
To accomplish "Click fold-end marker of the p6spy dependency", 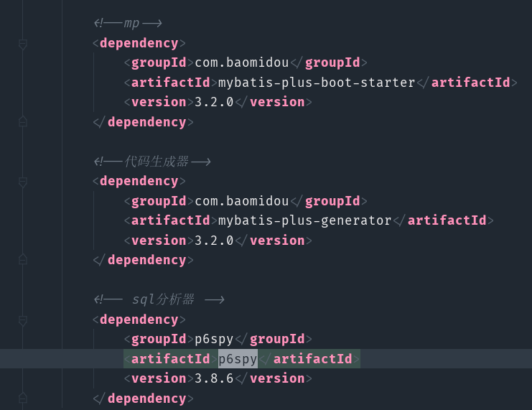I will click(23, 398).
